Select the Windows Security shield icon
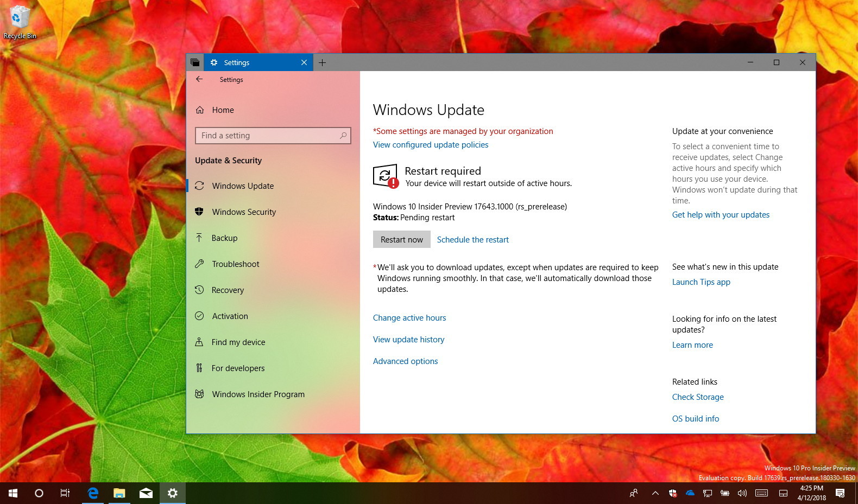 point(199,212)
